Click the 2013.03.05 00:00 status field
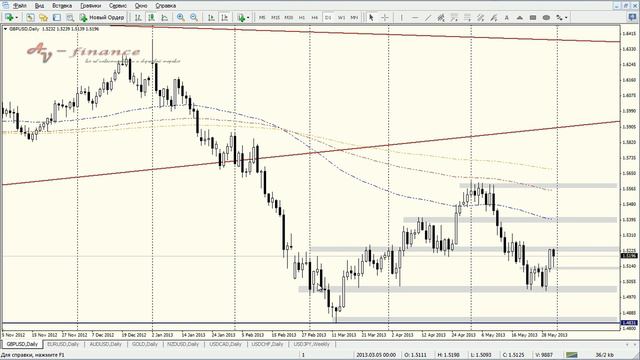Viewport: 640px width, 360px height. 376,355
